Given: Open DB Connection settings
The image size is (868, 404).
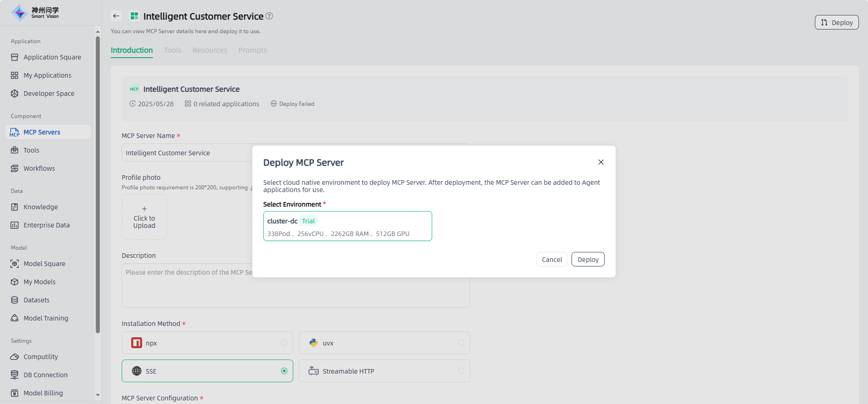Looking at the screenshot, I should 45,375.
